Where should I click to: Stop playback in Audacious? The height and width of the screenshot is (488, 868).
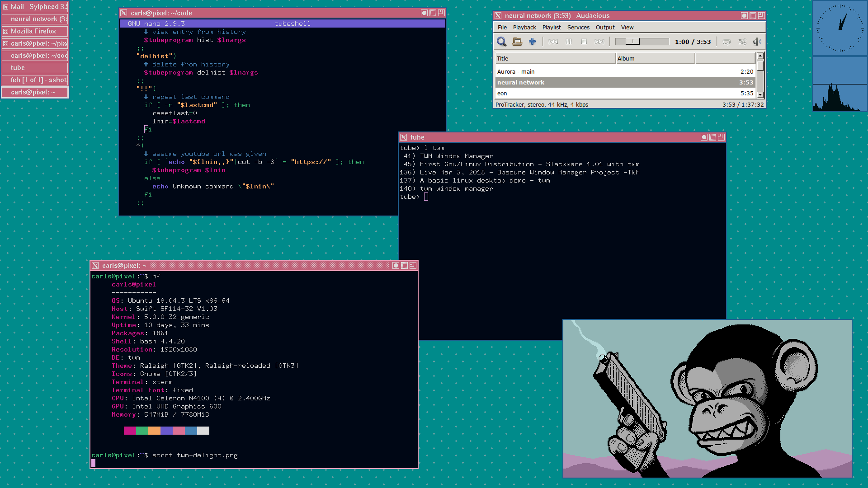pos(584,42)
